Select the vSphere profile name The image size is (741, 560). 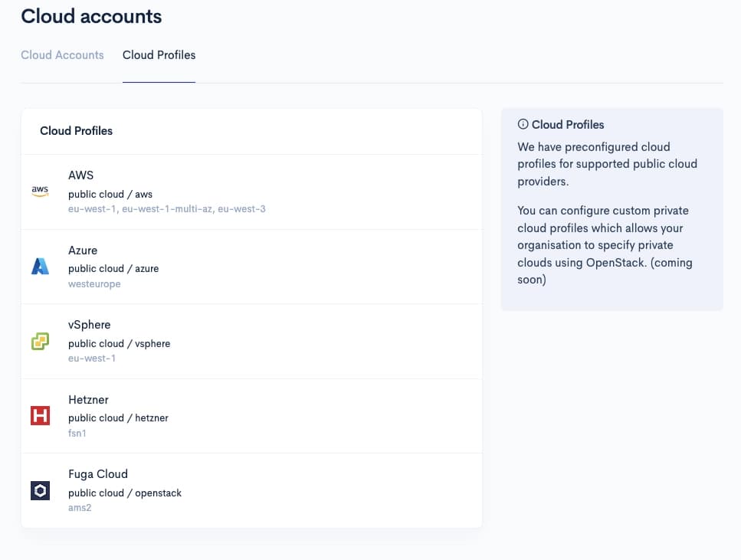click(x=89, y=325)
